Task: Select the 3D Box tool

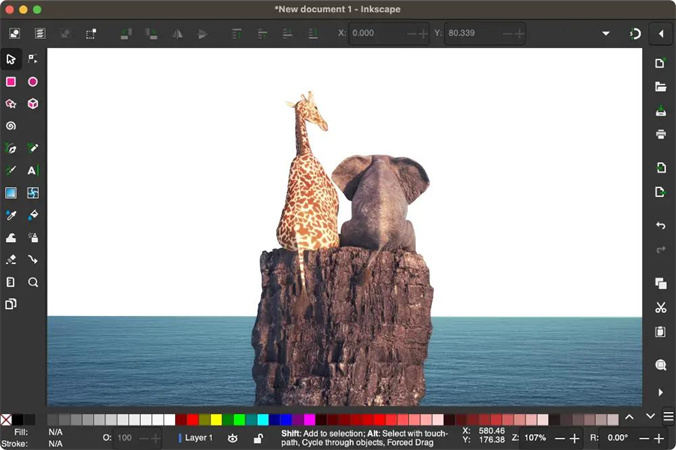Action: [33, 104]
